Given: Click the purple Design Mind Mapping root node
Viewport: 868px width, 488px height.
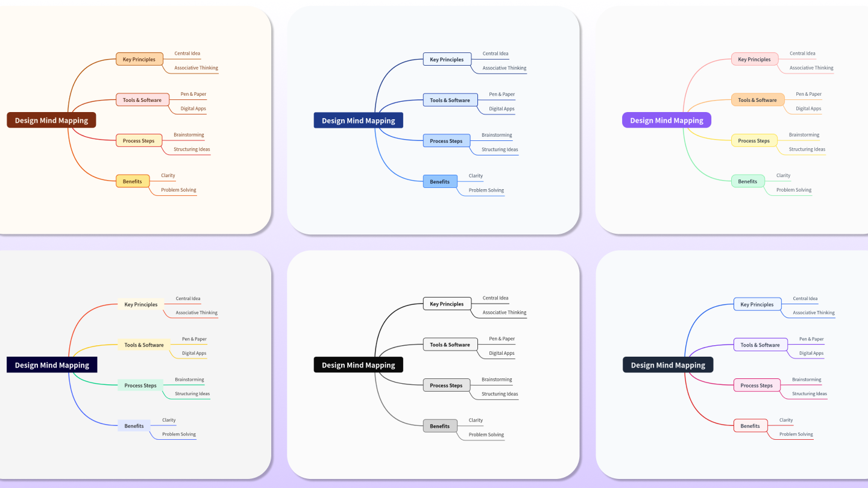Looking at the screenshot, I should [x=666, y=120].
